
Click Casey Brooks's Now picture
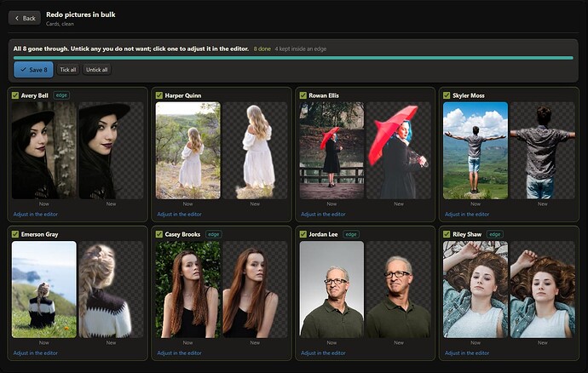point(187,290)
